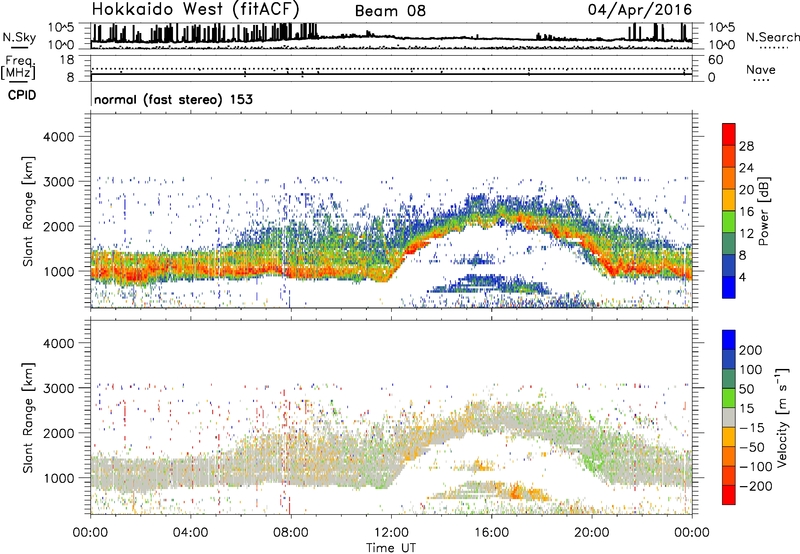Click the '04:00' time tick label
The width and height of the screenshot is (800, 554).
[190, 533]
